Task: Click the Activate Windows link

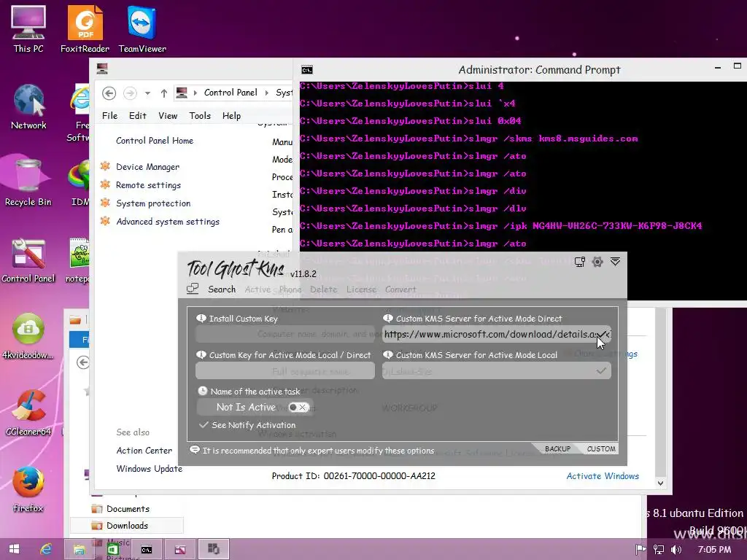Action: point(602,475)
